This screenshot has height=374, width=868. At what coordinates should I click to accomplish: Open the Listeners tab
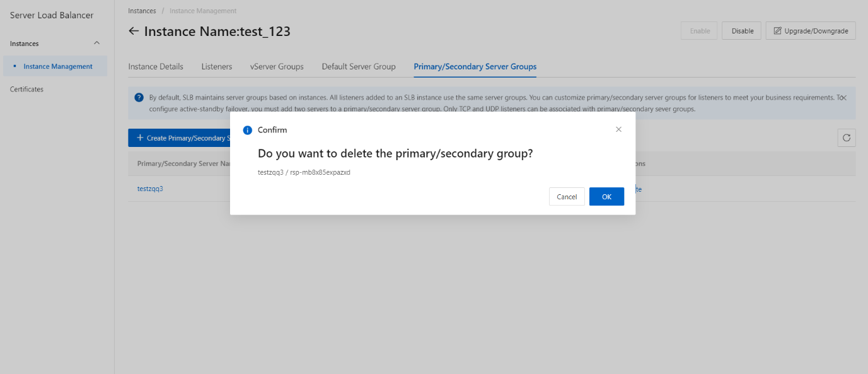click(x=217, y=66)
